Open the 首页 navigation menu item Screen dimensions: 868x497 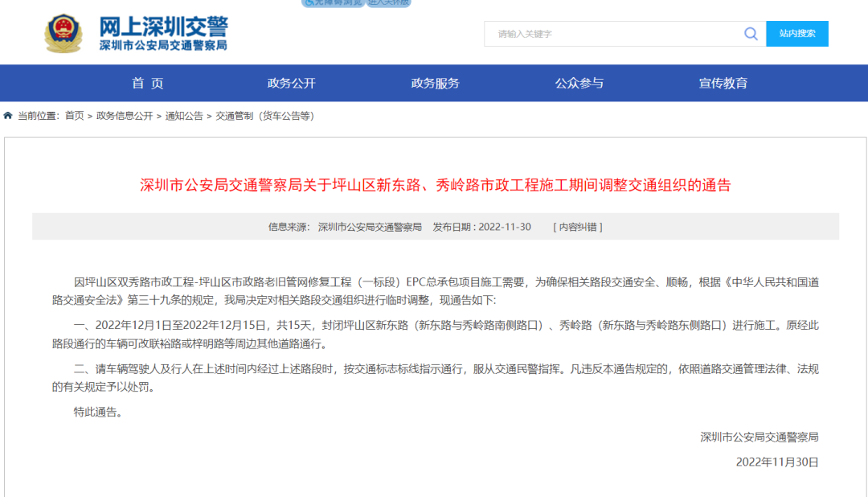pos(148,83)
